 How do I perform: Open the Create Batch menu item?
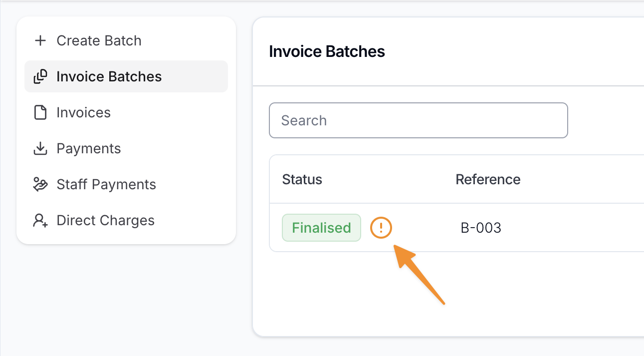(99, 41)
